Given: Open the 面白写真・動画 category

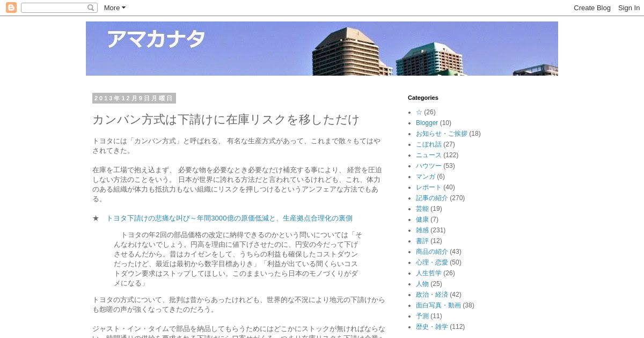Looking at the screenshot, I should [438, 305].
